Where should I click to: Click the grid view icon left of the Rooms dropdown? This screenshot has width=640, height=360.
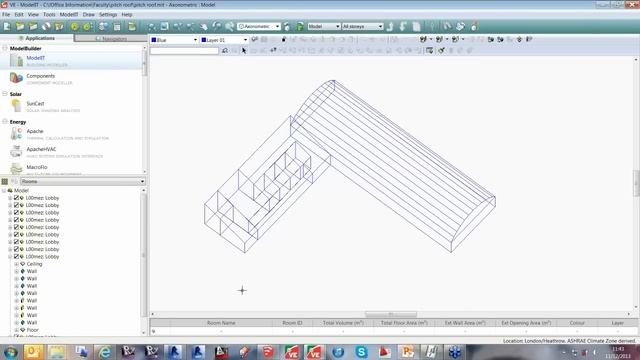coord(5,181)
